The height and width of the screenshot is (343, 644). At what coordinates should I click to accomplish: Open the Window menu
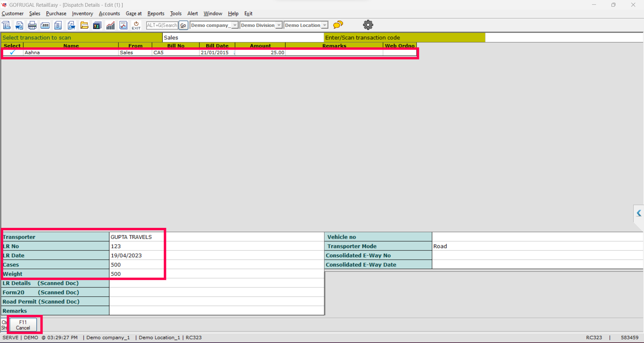click(213, 13)
